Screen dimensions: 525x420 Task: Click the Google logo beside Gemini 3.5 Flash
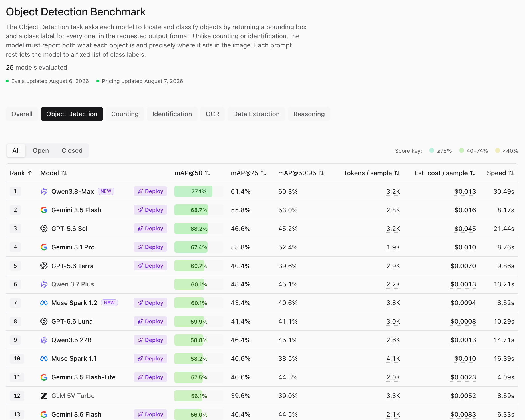point(44,210)
